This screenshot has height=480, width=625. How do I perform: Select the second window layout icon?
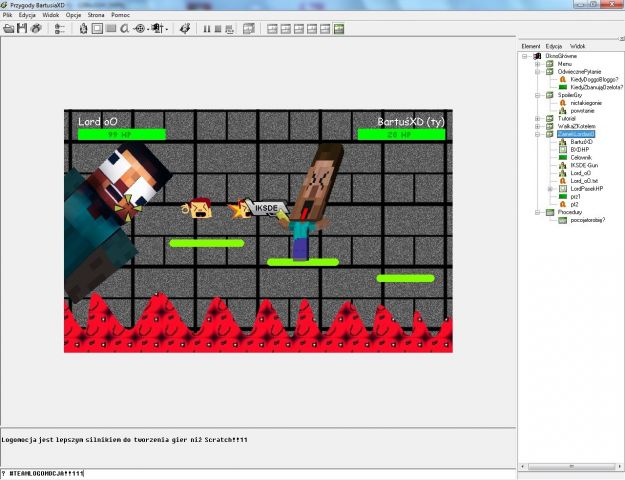(285, 29)
